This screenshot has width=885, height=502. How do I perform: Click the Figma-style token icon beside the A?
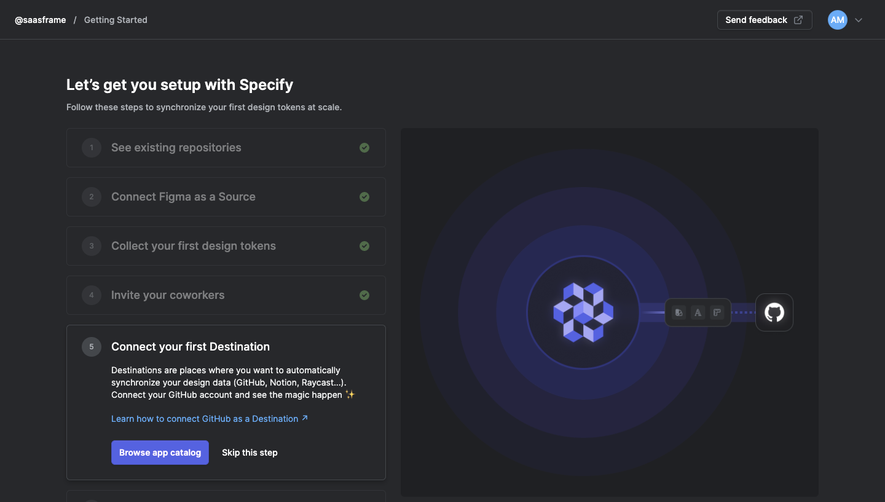tap(717, 312)
